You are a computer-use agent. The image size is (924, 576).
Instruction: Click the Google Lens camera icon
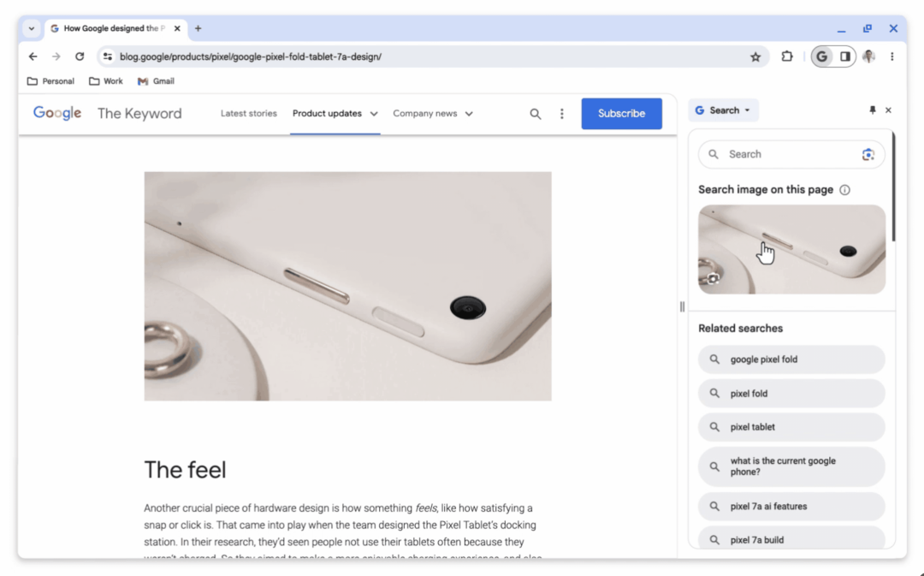868,154
